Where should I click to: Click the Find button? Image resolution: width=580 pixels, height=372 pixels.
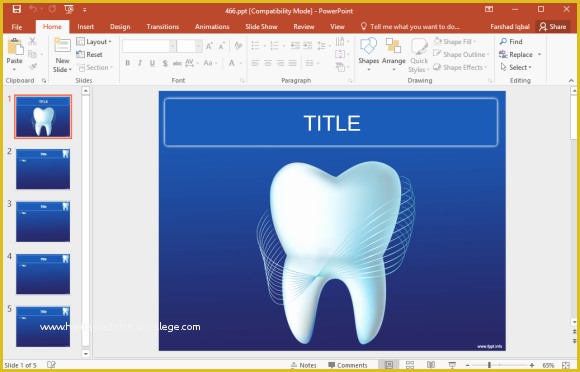click(x=511, y=41)
